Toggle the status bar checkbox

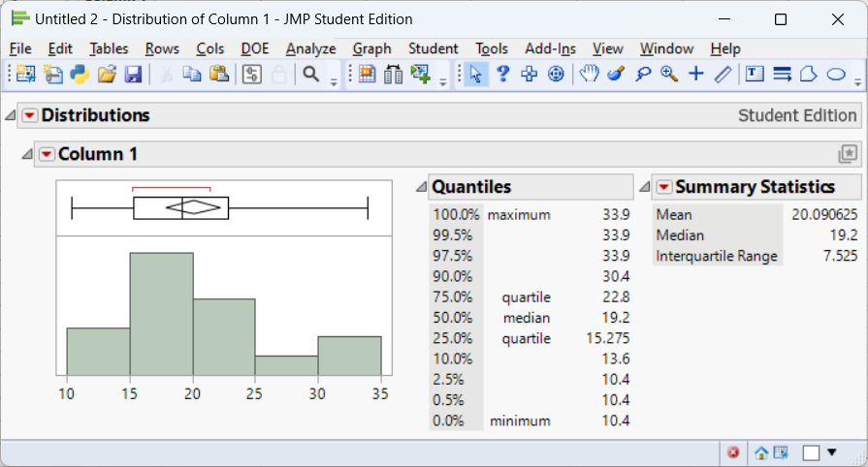[811, 452]
